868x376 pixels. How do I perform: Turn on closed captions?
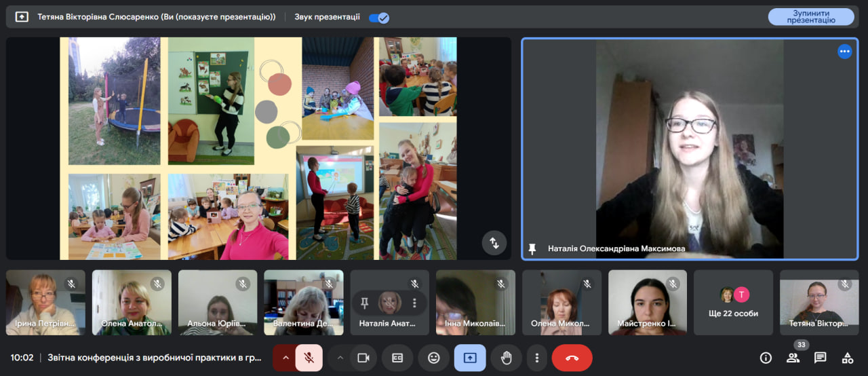tap(398, 358)
